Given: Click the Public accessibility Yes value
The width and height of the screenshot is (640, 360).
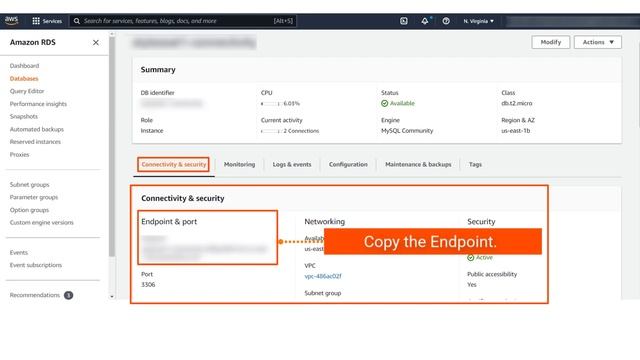Looking at the screenshot, I should [x=472, y=285].
